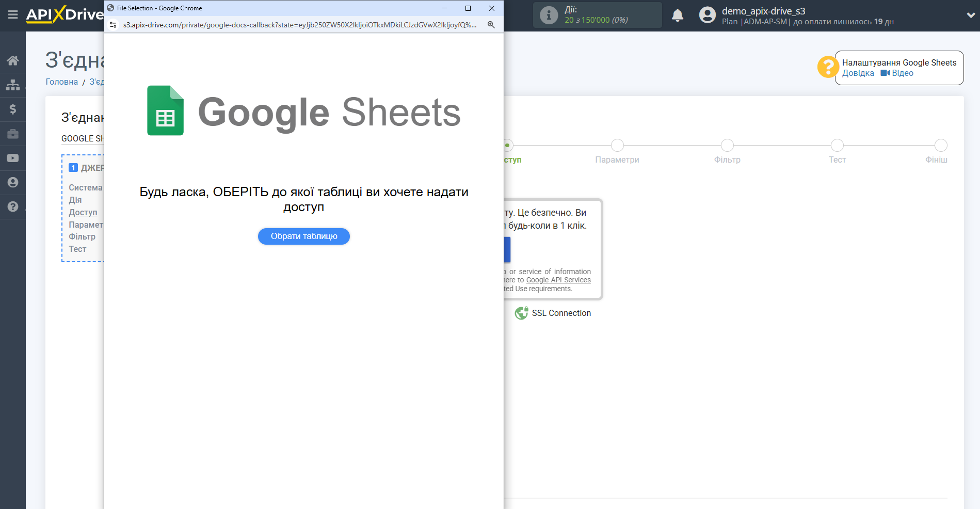Open the hamburger menu in ApiX-Drive
980x509 pixels.
pyautogui.click(x=13, y=15)
